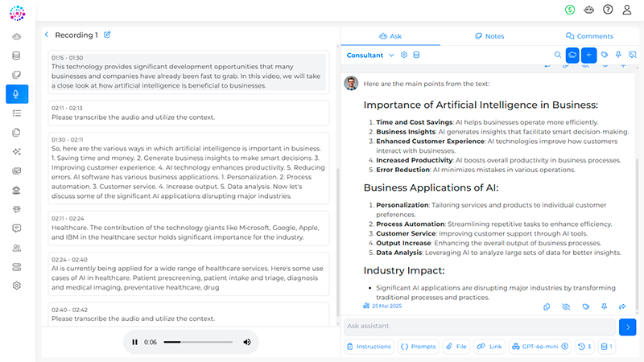
Task: Open the microphone recordings section in sidebar
Action: click(x=17, y=94)
